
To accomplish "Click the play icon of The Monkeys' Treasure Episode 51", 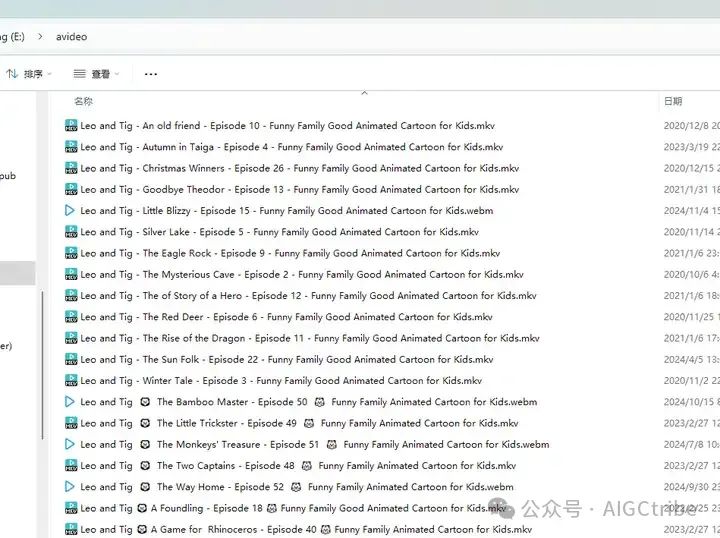I will pyautogui.click(x=69, y=444).
